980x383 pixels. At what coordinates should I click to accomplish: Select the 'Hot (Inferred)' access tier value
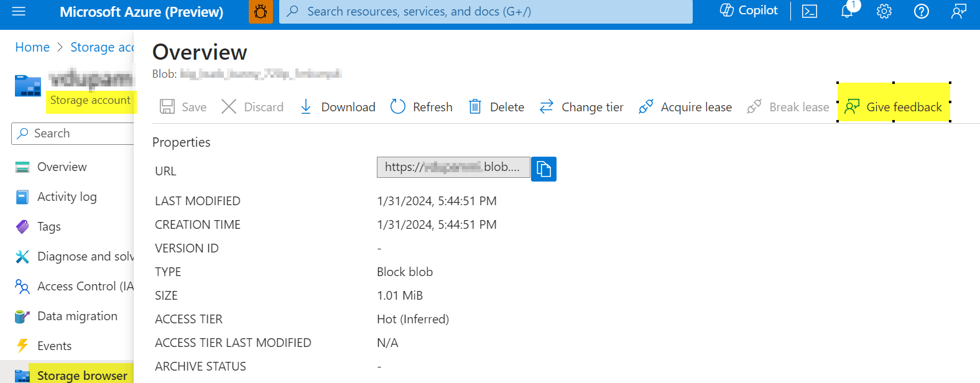(x=413, y=319)
